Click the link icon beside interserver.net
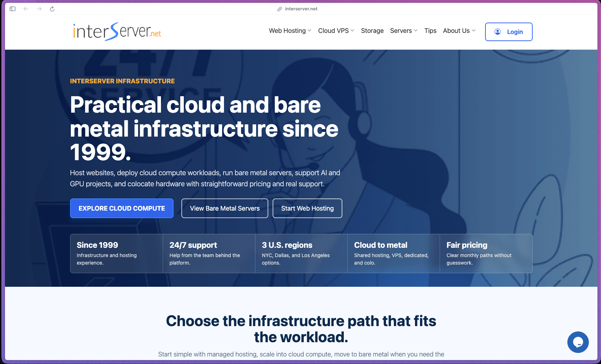The height and width of the screenshot is (364, 601). [280, 9]
